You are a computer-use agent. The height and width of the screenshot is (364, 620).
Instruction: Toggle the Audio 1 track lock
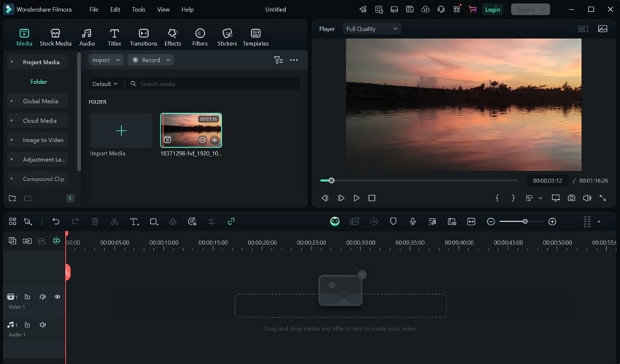(27, 325)
